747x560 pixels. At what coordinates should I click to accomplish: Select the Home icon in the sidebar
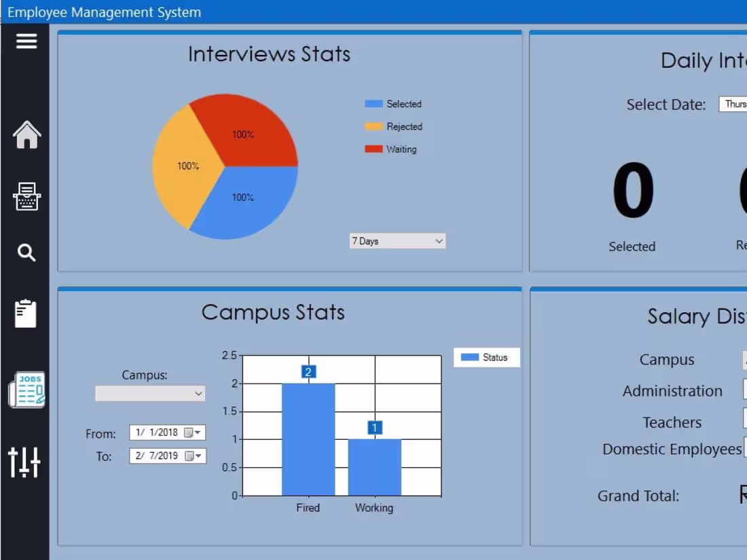(x=26, y=135)
